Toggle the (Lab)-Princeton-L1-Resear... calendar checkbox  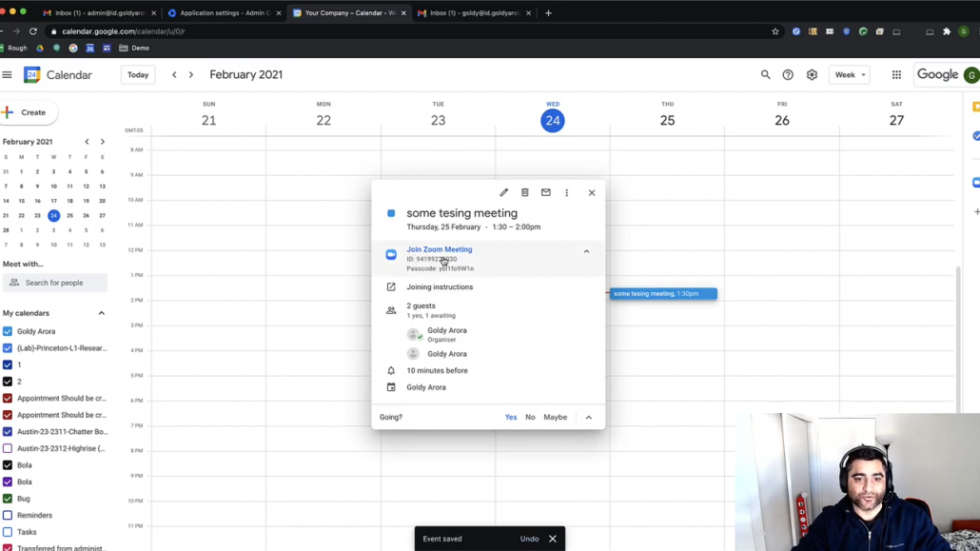pyautogui.click(x=8, y=348)
